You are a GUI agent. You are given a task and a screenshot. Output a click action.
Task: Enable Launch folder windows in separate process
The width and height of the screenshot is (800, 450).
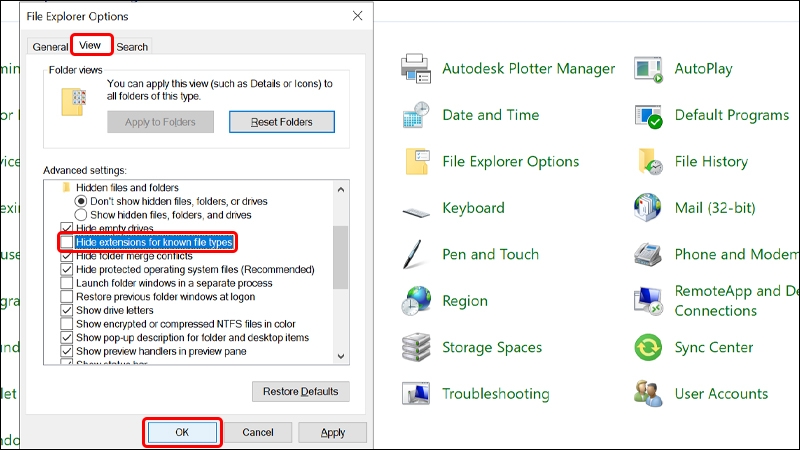coord(66,283)
